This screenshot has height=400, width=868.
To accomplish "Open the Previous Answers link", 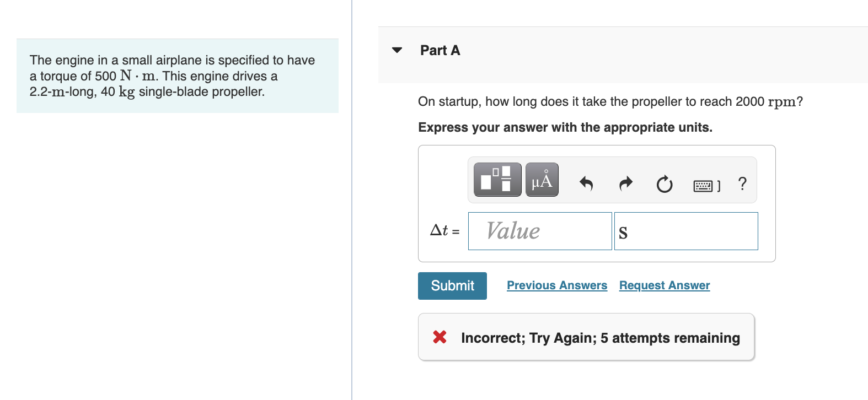I will click(556, 285).
